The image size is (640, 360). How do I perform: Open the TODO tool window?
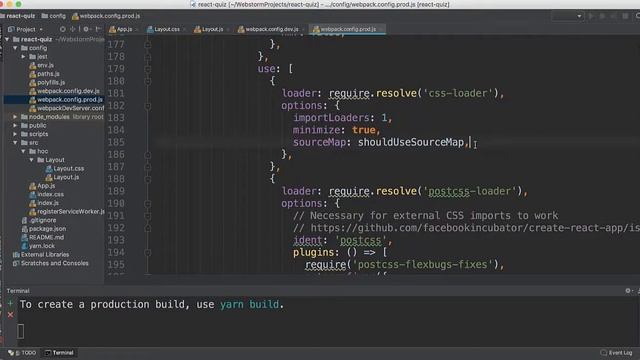tap(23, 353)
